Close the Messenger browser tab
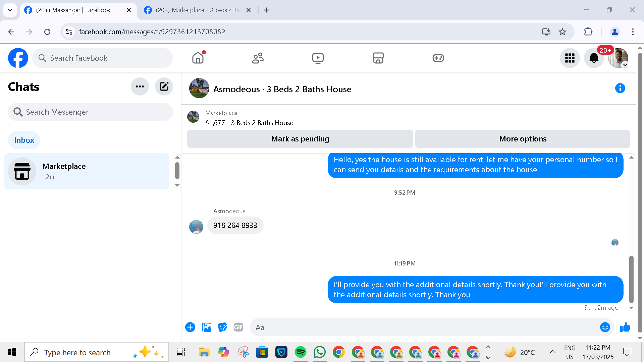 pos(129,10)
